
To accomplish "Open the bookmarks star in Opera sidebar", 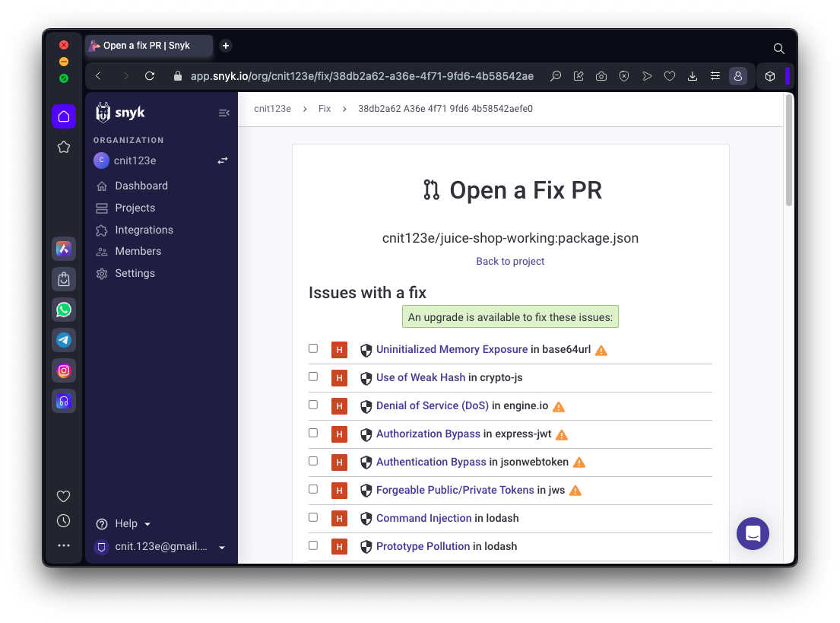I will (64, 147).
